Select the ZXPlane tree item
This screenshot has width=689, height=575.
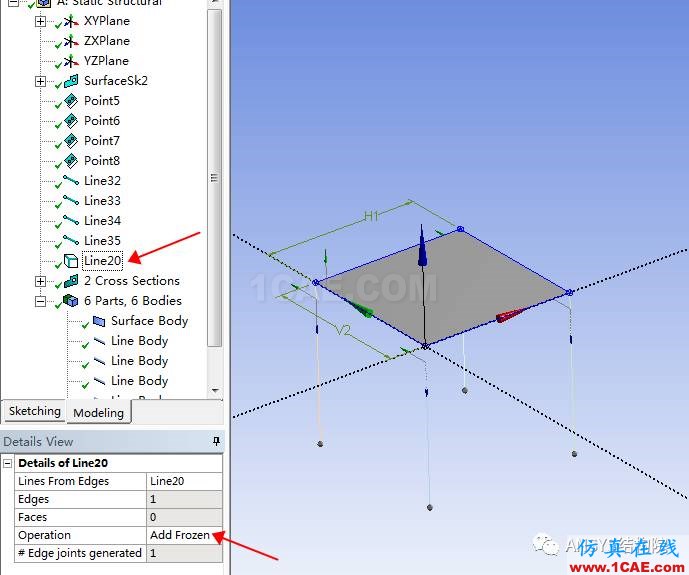click(107, 41)
